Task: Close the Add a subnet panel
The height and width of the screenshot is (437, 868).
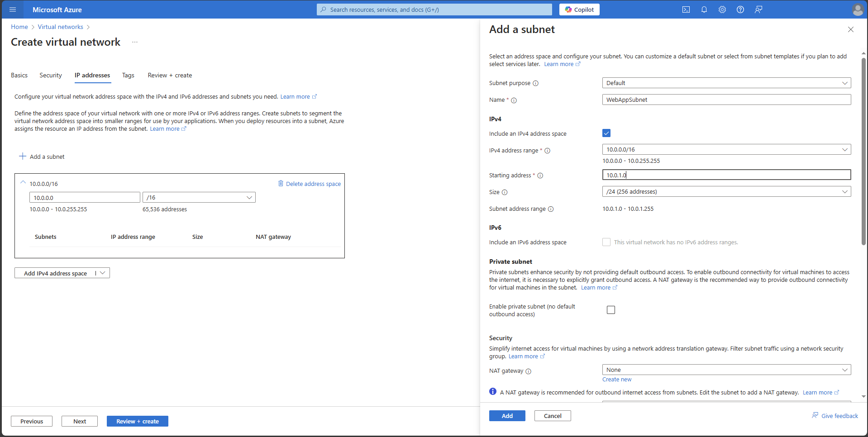Action: point(851,29)
